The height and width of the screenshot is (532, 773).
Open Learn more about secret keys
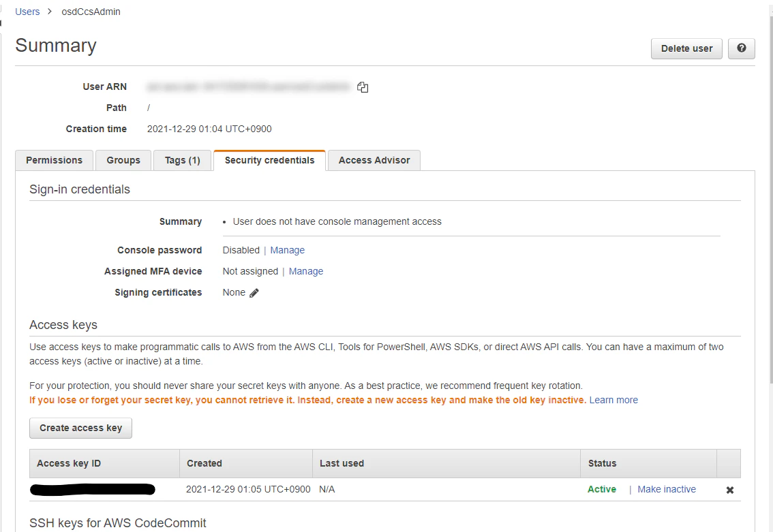pos(613,400)
